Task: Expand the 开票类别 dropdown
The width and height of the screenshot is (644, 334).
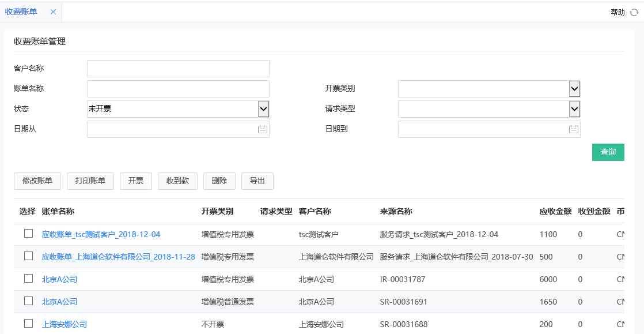Action: (x=574, y=88)
